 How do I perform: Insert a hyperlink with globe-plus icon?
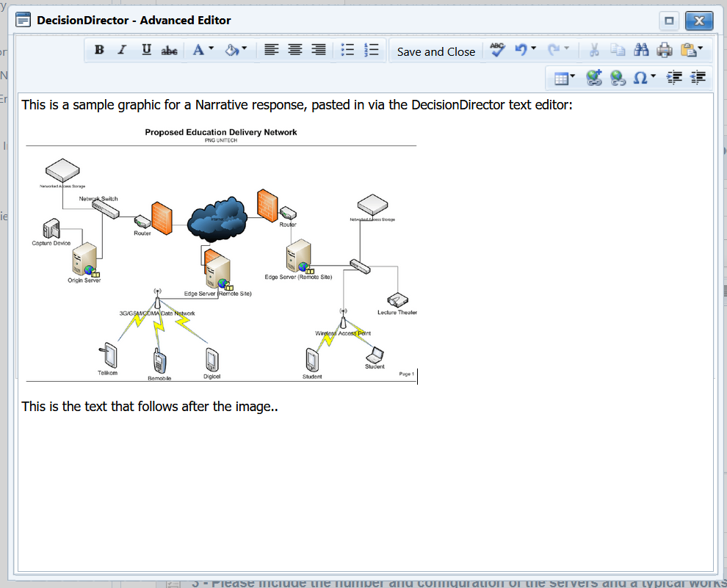tap(594, 78)
